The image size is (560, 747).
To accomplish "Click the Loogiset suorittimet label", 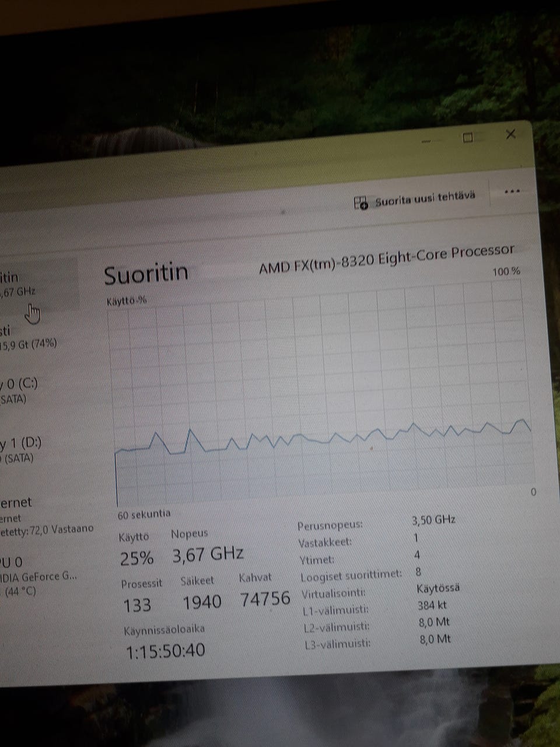I will coord(351,576).
